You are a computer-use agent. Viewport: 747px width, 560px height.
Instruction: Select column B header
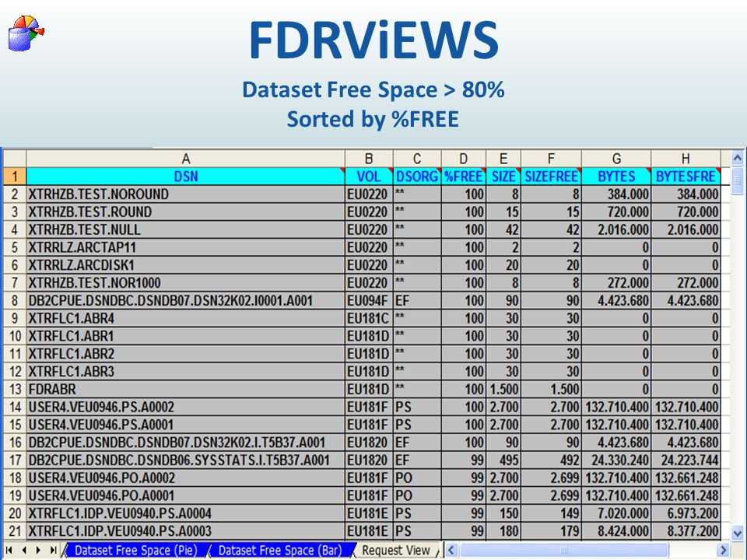click(369, 159)
